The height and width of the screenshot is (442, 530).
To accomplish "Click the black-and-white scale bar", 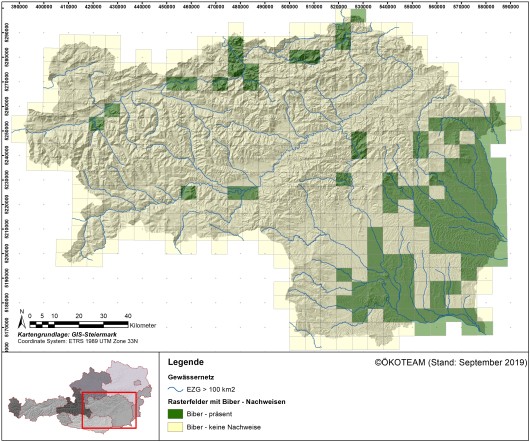I will [x=79, y=325].
